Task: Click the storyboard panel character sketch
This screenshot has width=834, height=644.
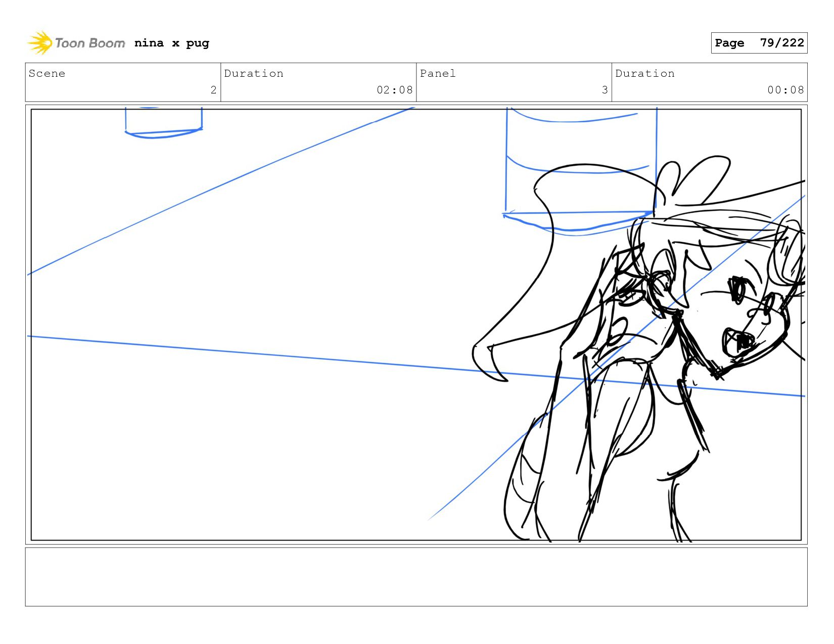Action: 639,349
